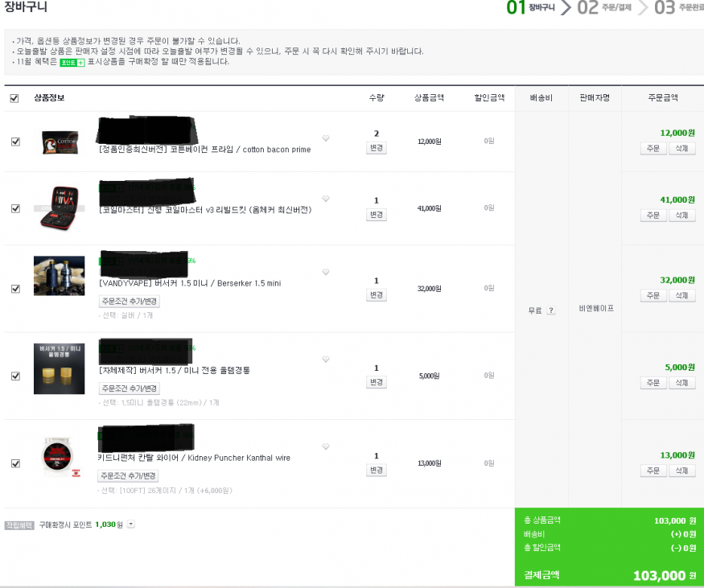This screenshot has width=704, height=588.
Task: Open 주문조건 추가/변경 for Berserker 1.5 mini
Action: [130, 301]
